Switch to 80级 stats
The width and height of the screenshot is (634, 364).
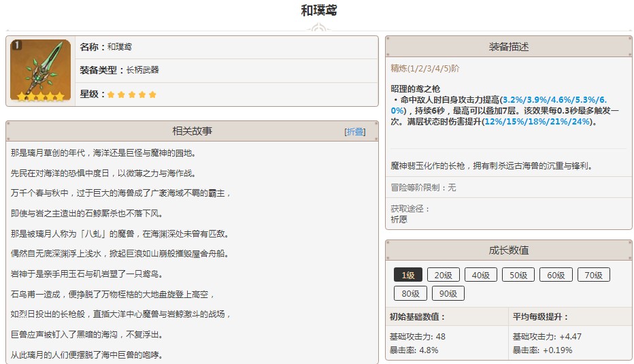tap(410, 293)
